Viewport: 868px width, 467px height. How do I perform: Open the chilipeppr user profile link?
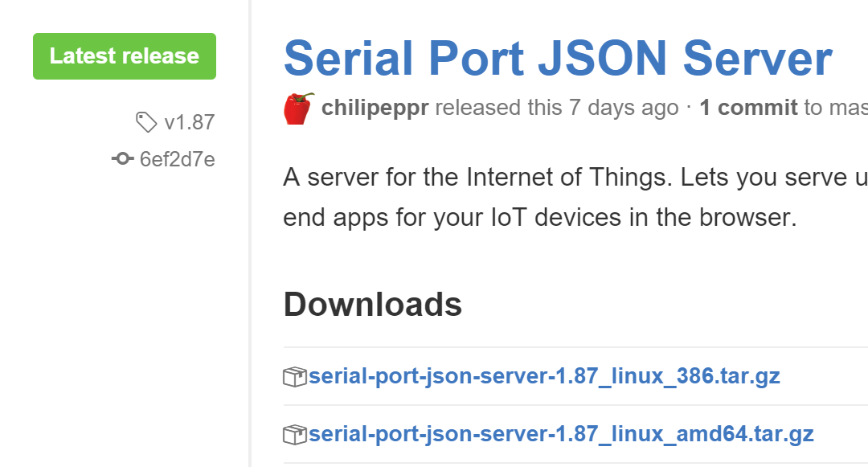(x=375, y=108)
